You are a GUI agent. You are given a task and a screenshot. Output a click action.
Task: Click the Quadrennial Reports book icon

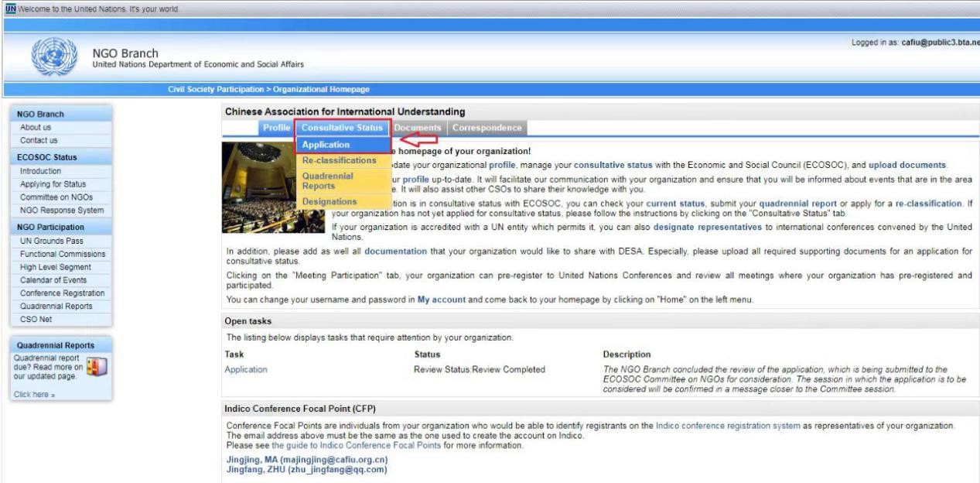pos(96,366)
